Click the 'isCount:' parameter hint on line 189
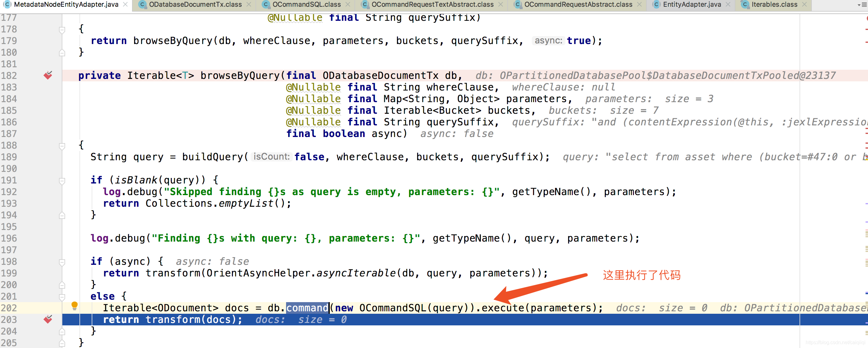 coord(271,157)
